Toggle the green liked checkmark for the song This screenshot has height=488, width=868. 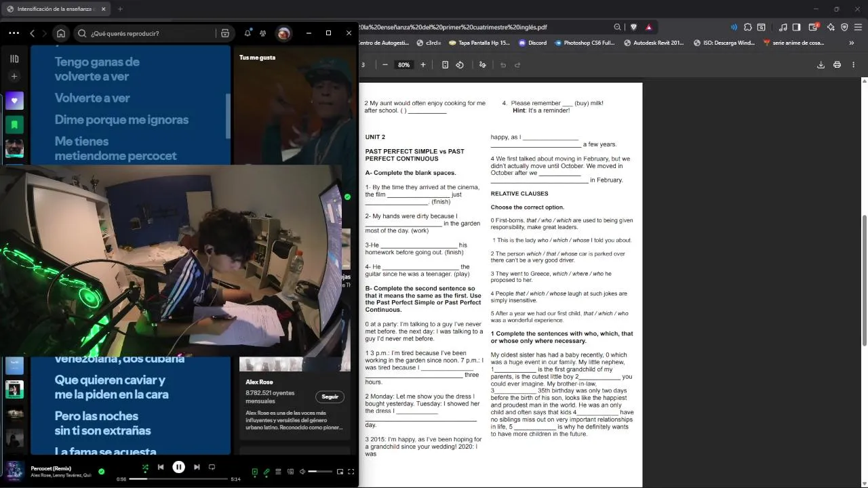click(x=102, y=471)
